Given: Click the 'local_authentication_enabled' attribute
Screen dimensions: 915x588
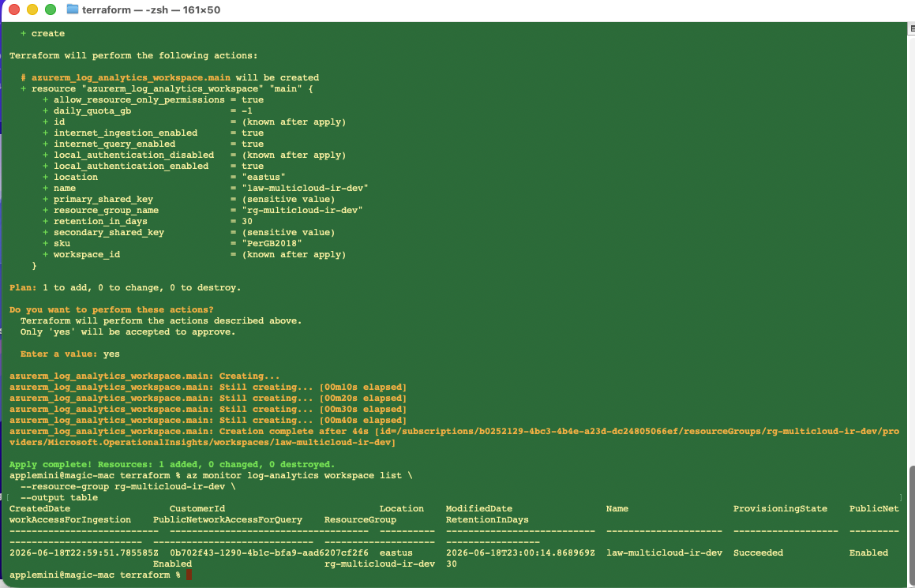Looking at the screenshot, I should (x=131, y=167).
